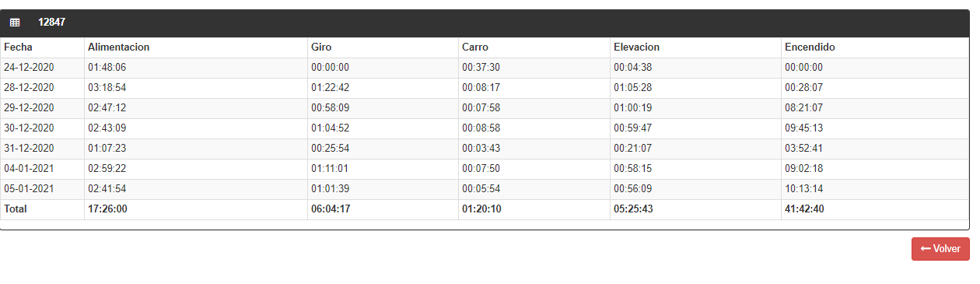Click the date cell 24-12-2020
This screenshot has width=980, height=284.
pos(29,68)
